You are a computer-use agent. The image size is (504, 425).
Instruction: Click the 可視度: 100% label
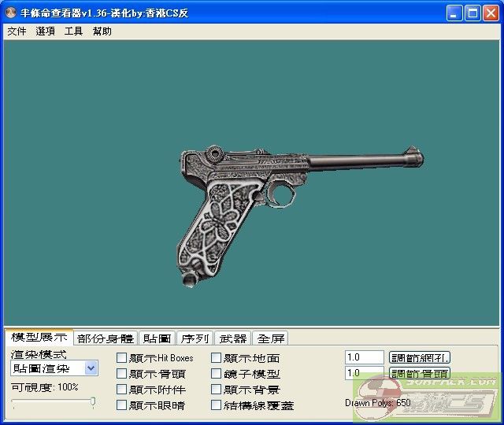click(x=45, y=387)
